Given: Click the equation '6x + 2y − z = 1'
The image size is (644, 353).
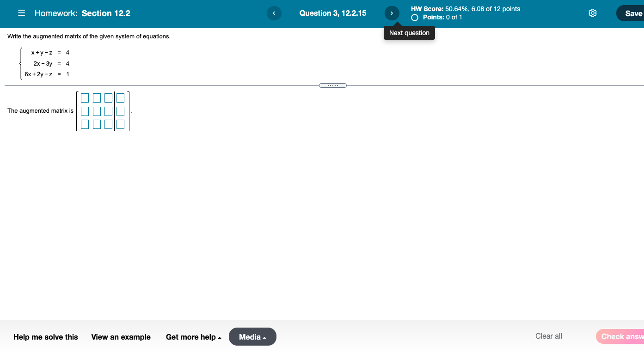Looking at the screenshot, I should point(47,74).
